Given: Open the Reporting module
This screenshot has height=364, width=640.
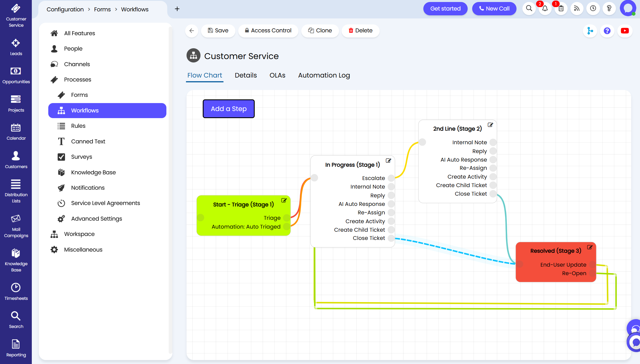Looking at the screenshot, I should [16, 349].
